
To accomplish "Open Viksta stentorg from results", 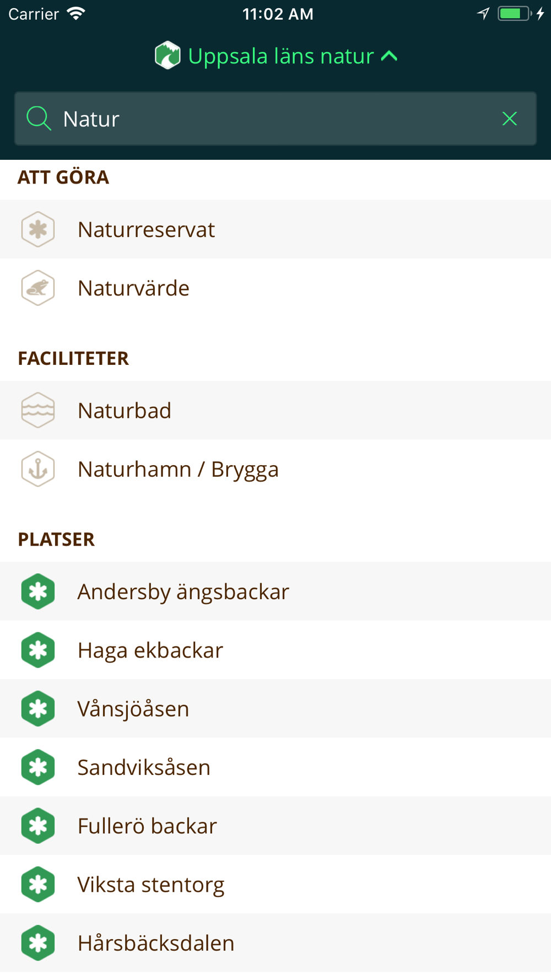I will 275,884.
